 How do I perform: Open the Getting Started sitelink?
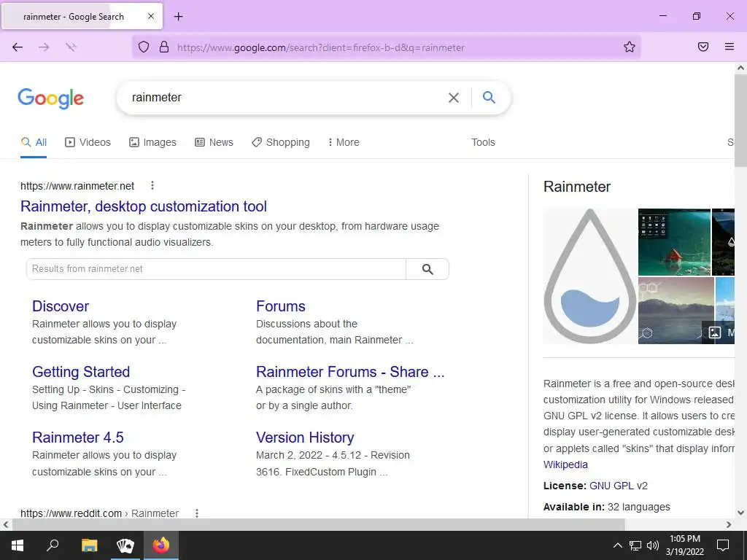(x=81, y=372)
